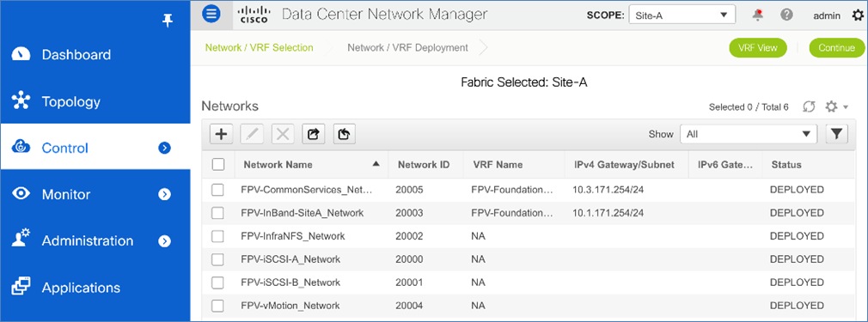
Task: Click the Continue button
Action: pos(837,47)
